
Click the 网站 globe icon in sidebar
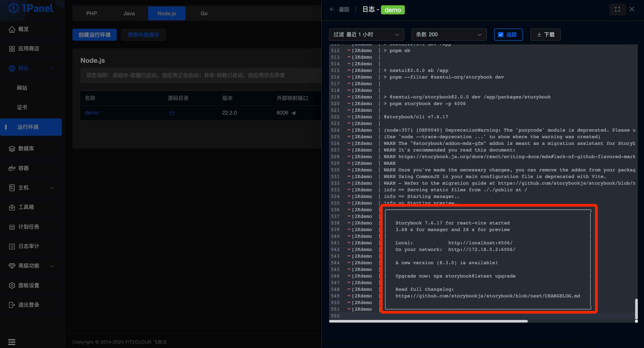(x=12, y=68)
